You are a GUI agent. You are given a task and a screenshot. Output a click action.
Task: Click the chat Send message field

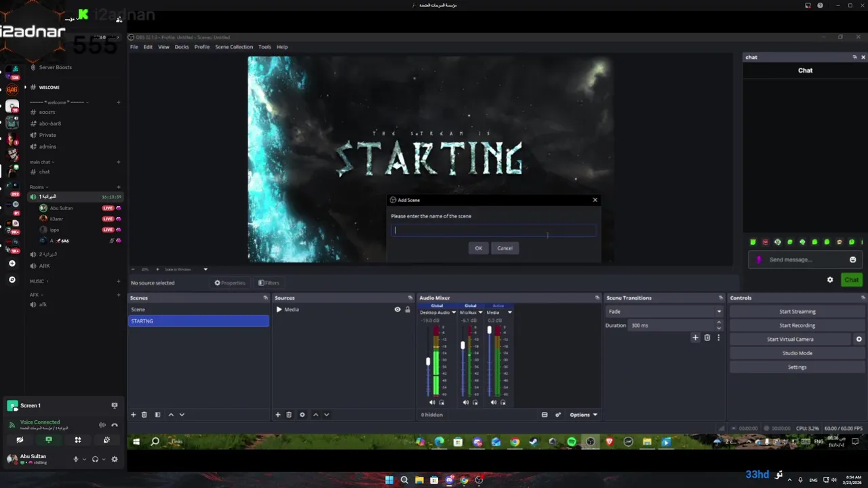coord(804,260)
